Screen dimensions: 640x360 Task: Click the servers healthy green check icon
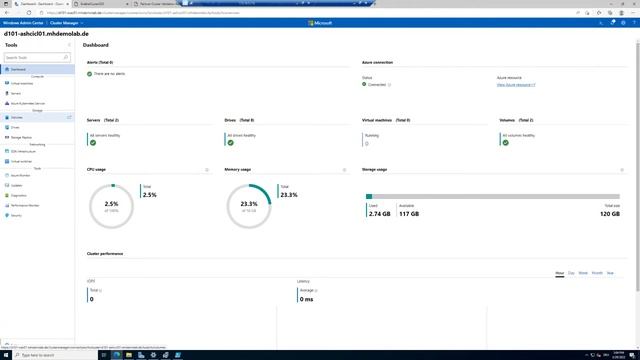coord(93,143)
